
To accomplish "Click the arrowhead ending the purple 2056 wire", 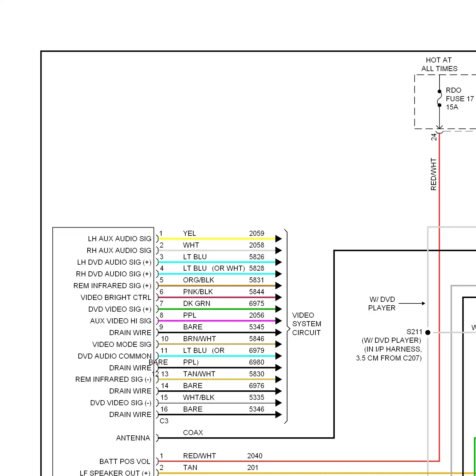I will pyautogui.click(x=279, y=321).
